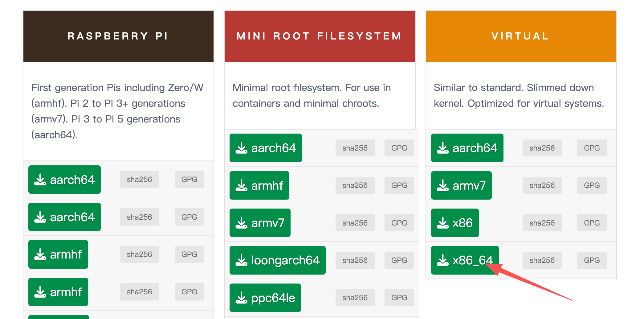This screenshot has height=319, width=644.
Task: View sha256 checksum for ppc64le
Action: click(355, 298)
